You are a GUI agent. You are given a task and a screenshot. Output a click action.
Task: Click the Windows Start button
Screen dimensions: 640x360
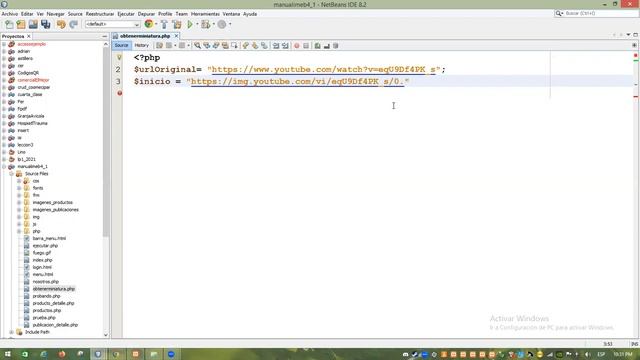[x=7, y=354]
